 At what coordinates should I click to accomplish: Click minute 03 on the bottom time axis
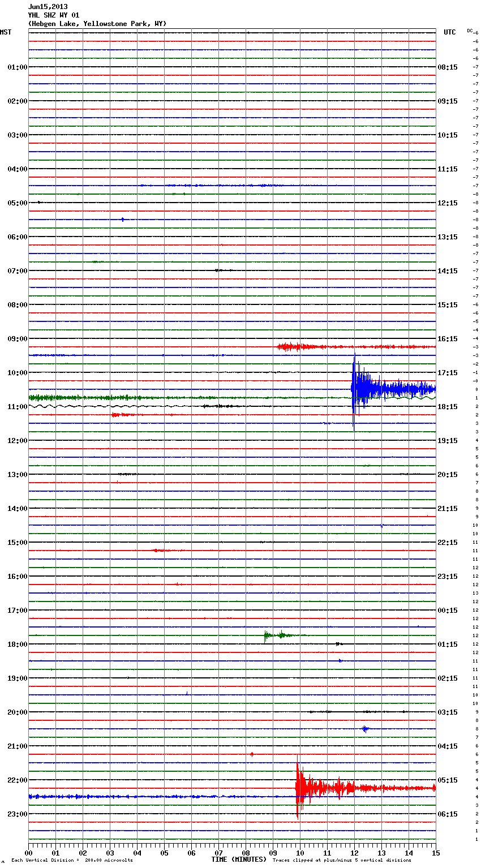pyautogui.click(x=110, y=853)
